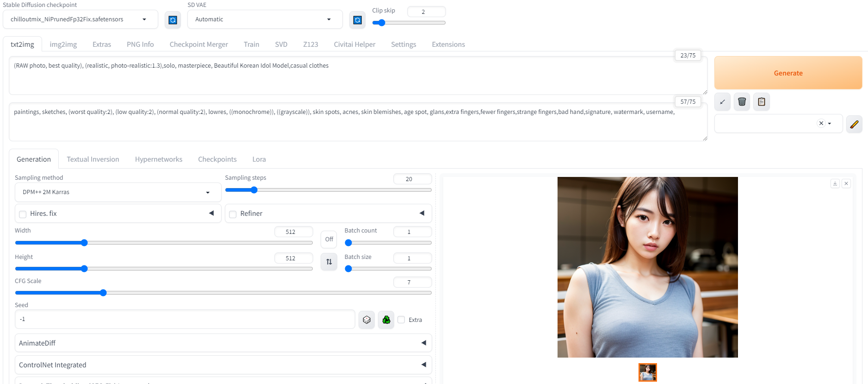868x384 pixels.
Task: Open the Settings tab
Action: point(403,44)
